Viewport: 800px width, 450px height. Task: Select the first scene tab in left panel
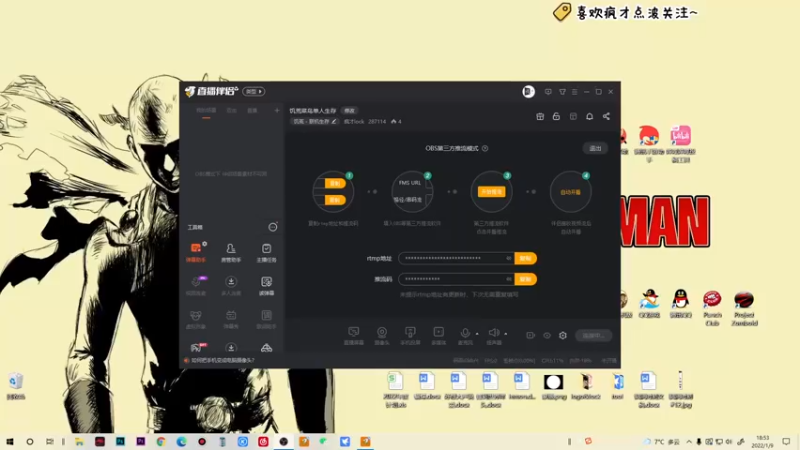click(x=206, y=111)
